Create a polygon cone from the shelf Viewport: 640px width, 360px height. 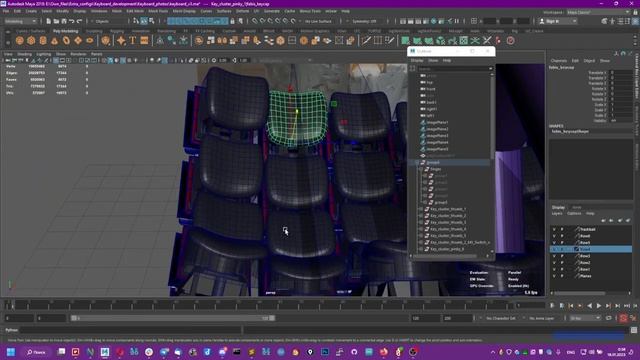pos(54,40)
